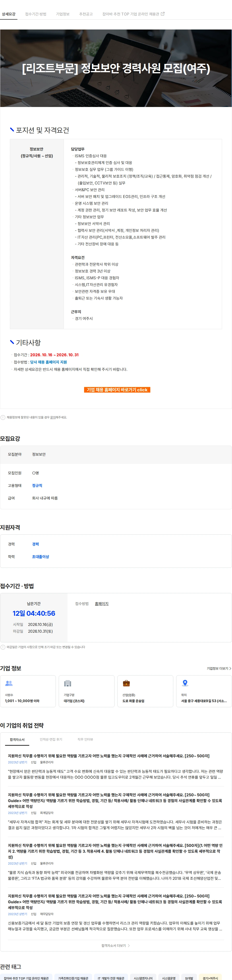
Task: Open the 기업정보 tab
Action: 63,14
